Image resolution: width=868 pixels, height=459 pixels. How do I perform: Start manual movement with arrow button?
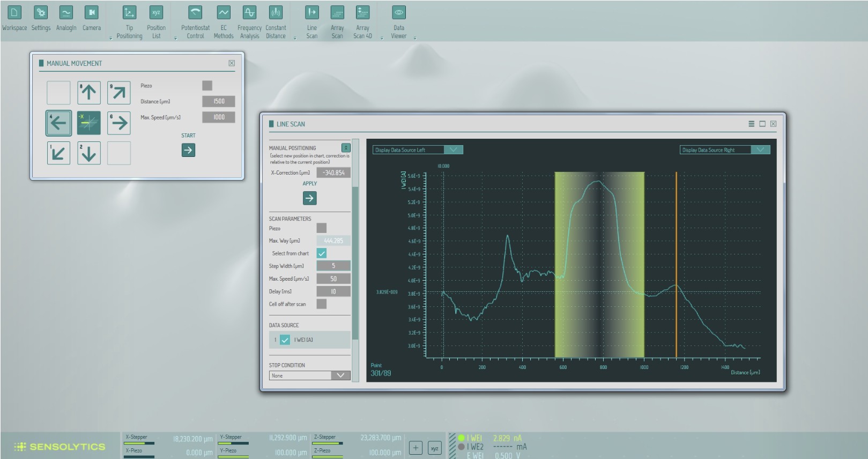click(x=188, y=151)
